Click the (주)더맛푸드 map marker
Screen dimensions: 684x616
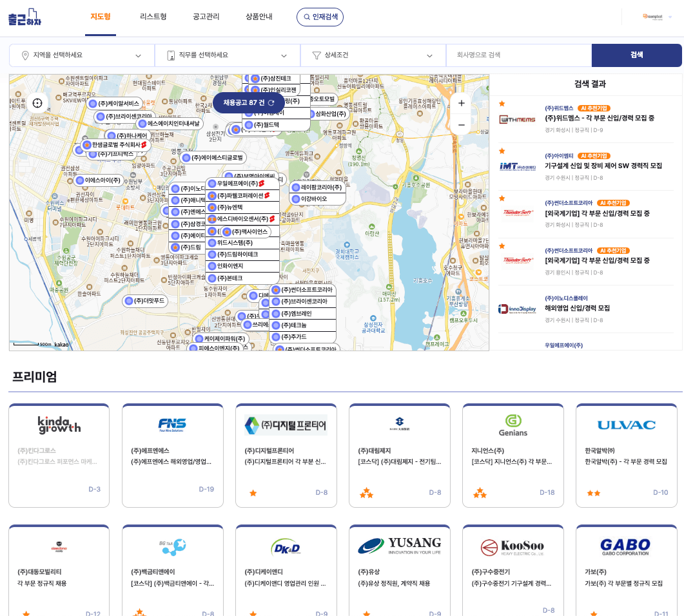(145, 301)
